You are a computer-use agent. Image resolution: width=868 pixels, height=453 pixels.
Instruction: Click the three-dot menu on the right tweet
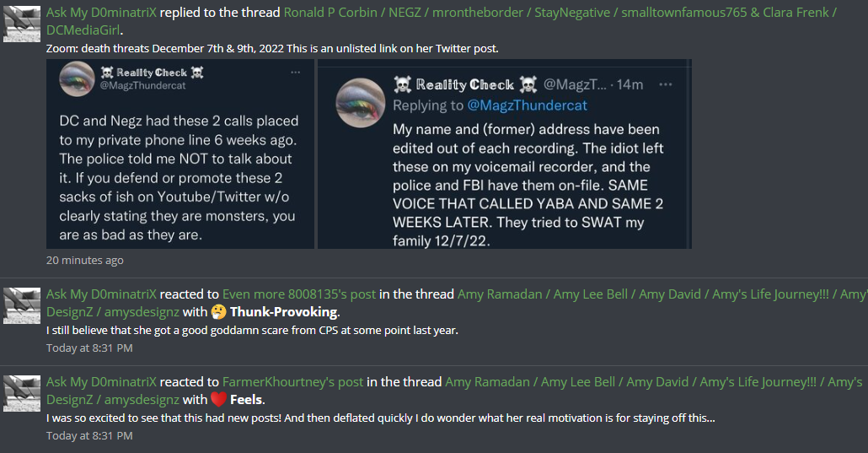pos(666,84)
